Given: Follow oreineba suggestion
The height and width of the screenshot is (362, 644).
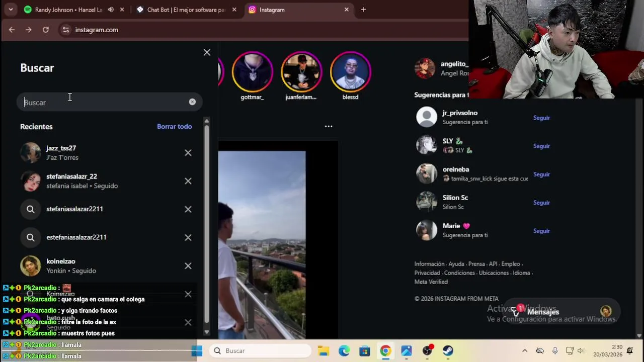Looking at the screenshot, I should tap(541, 174).
